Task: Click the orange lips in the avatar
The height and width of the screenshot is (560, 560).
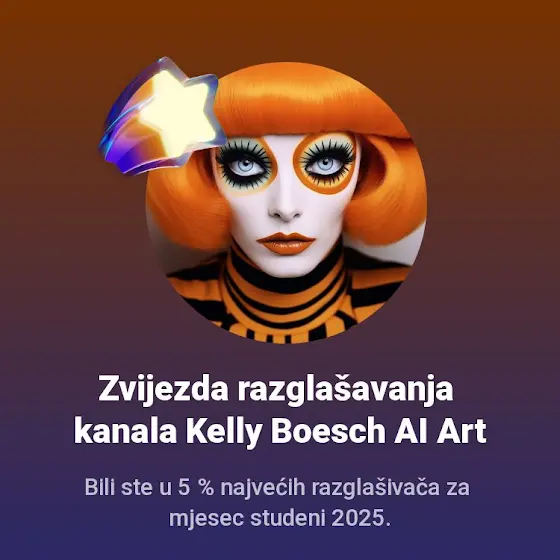Action: pos(286,243)
